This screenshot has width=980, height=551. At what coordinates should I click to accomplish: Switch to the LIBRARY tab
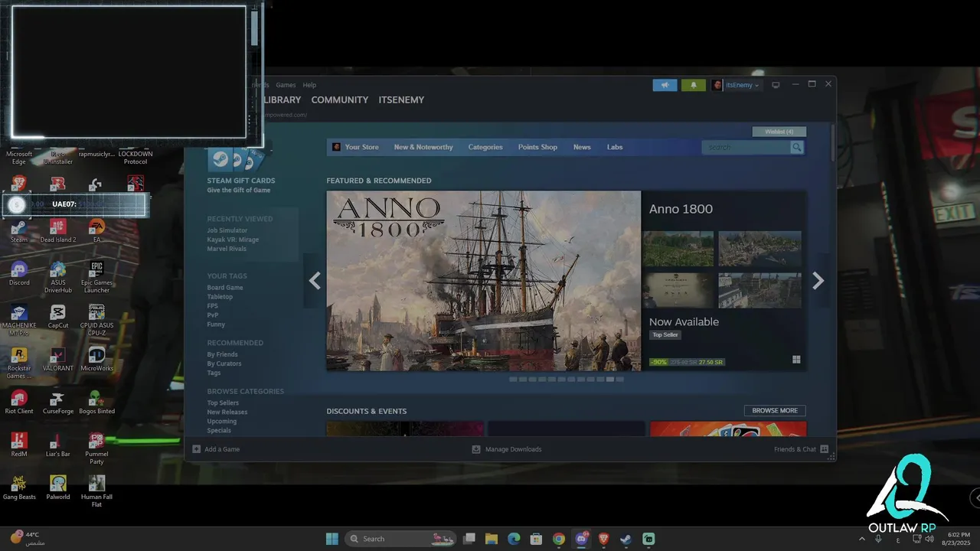[x=282, y=100]
